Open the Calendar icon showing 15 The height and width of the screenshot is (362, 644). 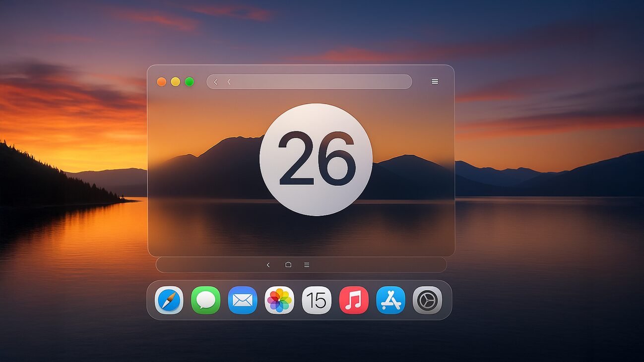tap(317, 300)
